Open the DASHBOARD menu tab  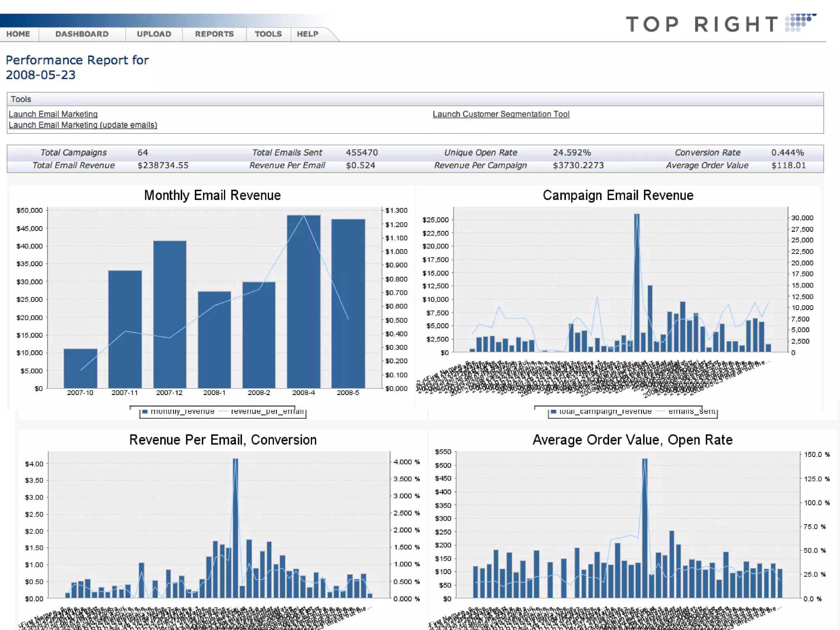tap(82, 34)
